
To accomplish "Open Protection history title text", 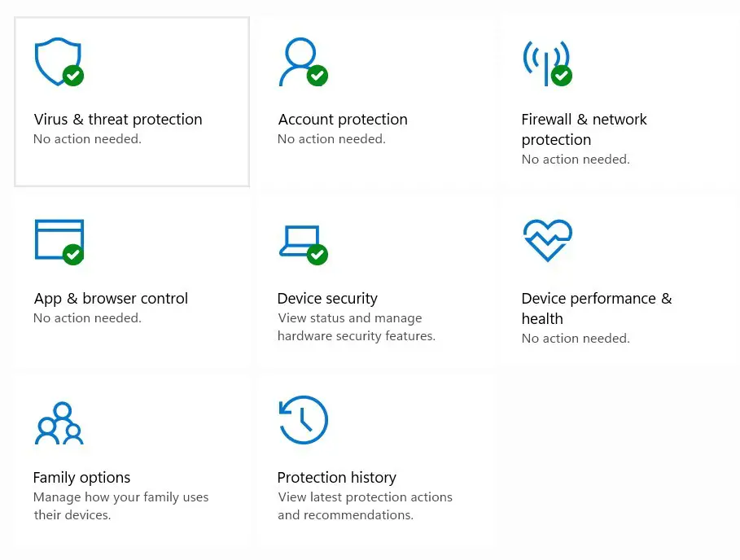I will pyautogui.click(x=337, y=478).
